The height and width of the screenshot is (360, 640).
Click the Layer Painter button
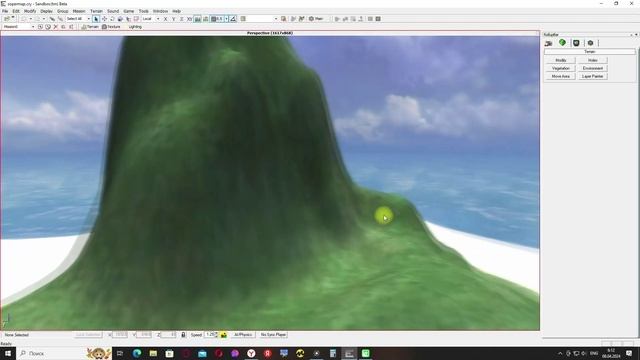pos(593,77)
